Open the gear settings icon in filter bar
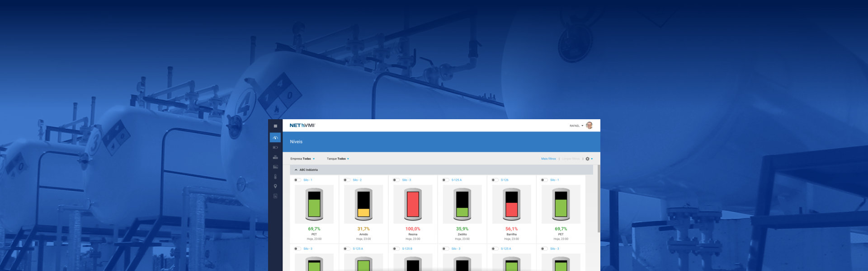868x271 pixels. [x=587, y=159]
